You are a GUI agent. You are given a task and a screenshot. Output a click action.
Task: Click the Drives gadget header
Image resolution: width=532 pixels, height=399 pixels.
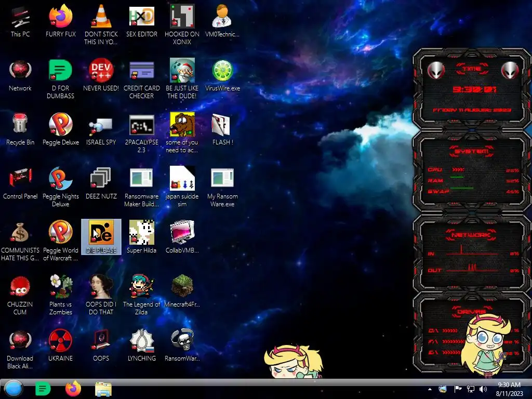tap(472, 312)
